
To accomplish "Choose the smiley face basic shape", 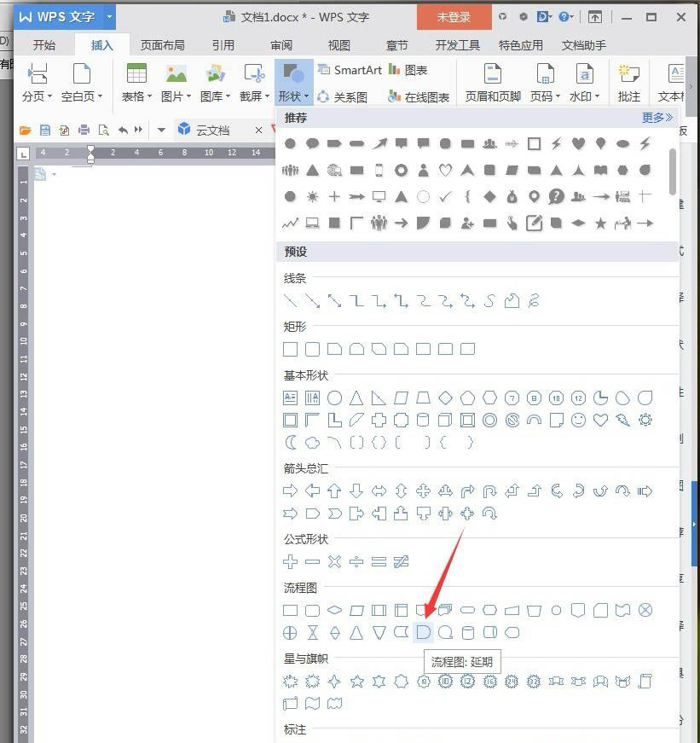I will [578, 420].
